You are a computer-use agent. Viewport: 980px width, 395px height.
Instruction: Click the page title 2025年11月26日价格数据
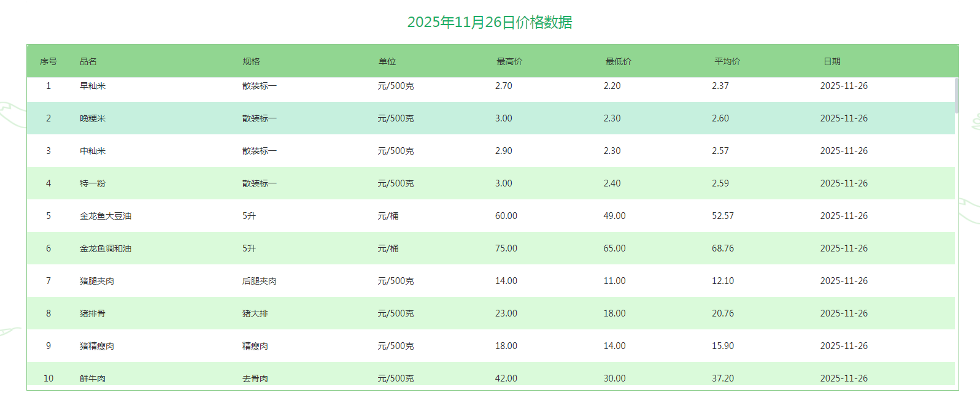(490, 22)
